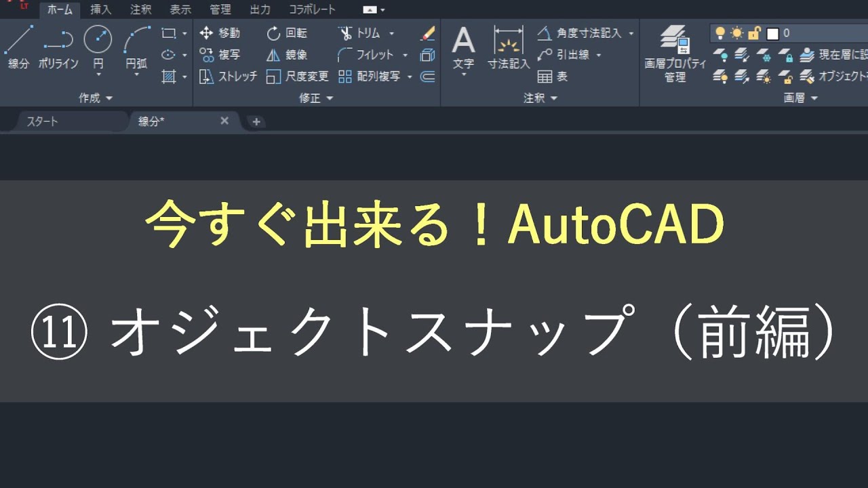Open the ホーム ribbon tab
This screenshot has width=868, height=488.
60,9
